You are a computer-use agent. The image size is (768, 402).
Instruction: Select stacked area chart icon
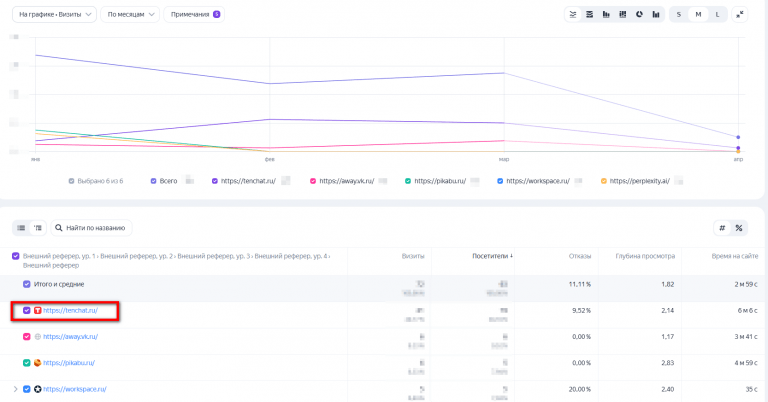[589, 14]
